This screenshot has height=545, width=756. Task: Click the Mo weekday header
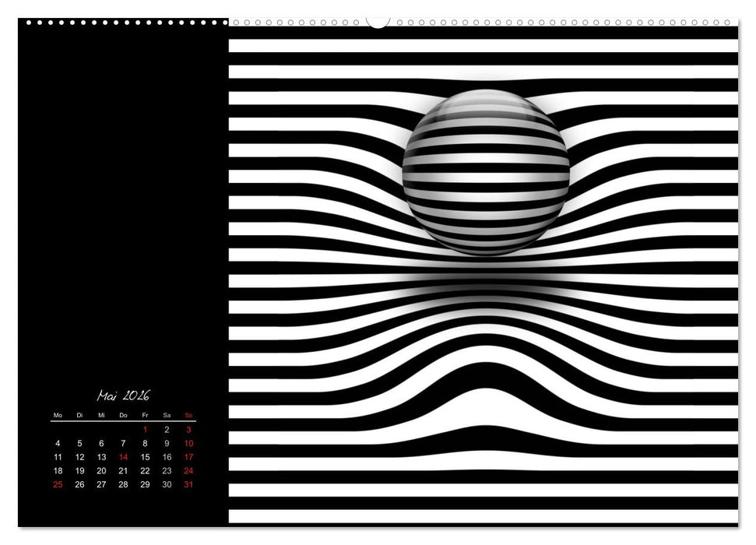click(58, 415)
